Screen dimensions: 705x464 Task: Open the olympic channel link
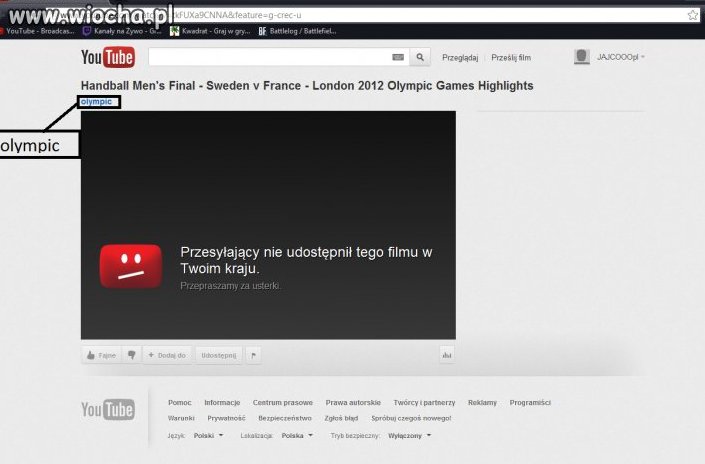[96, 102]
